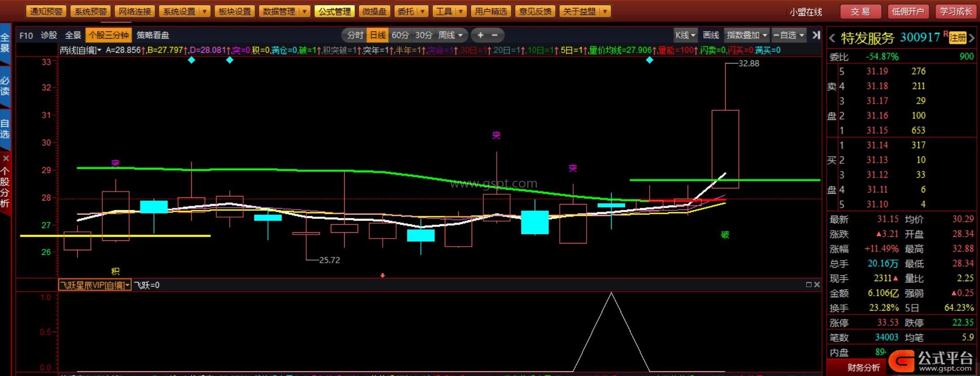The image size is (980, 376).
Task: Switch chart period to 30分
Action: pos(423,35)
